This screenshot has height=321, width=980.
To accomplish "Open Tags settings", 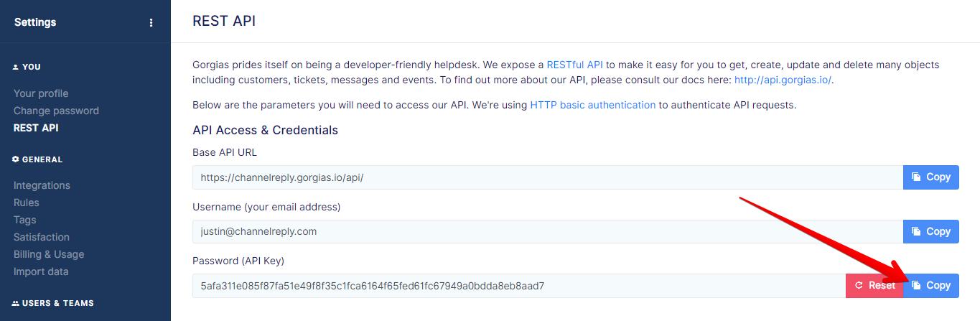I will tap(24, 220).
